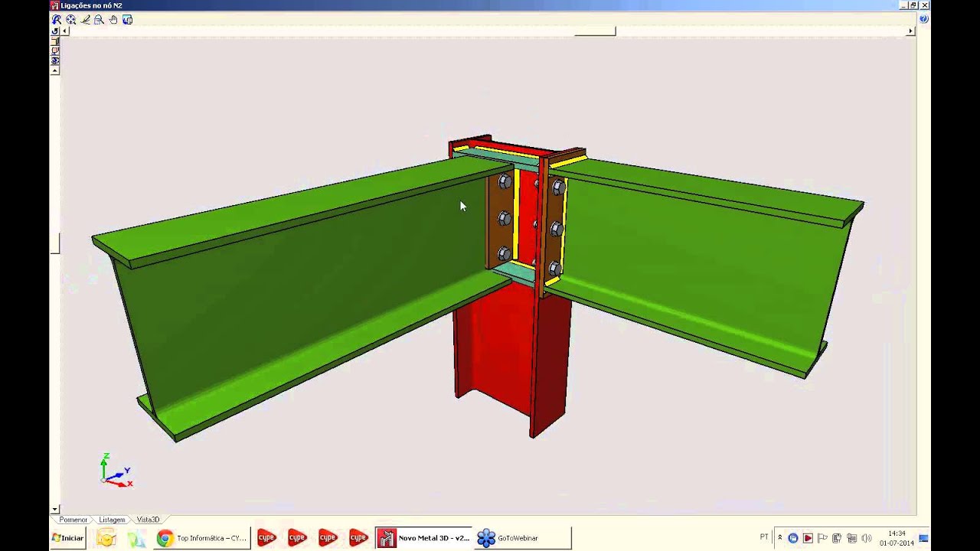Click the XYZ axis orientation gizmo
Image resolution: width=980 pixels, height=551 pixels.
pyautogui.click(x=116, y=469)
